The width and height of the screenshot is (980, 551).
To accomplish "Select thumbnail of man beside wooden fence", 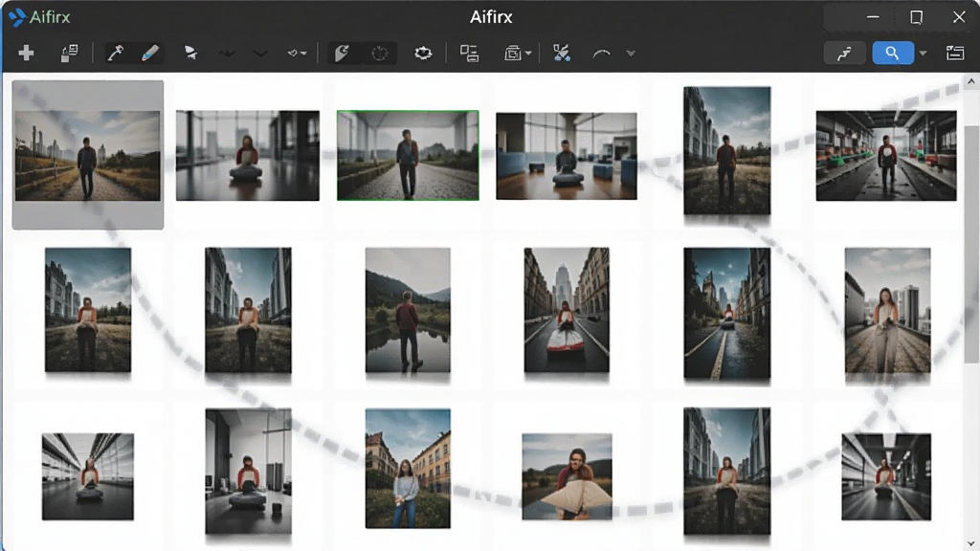I will click(x=87, y=156).
